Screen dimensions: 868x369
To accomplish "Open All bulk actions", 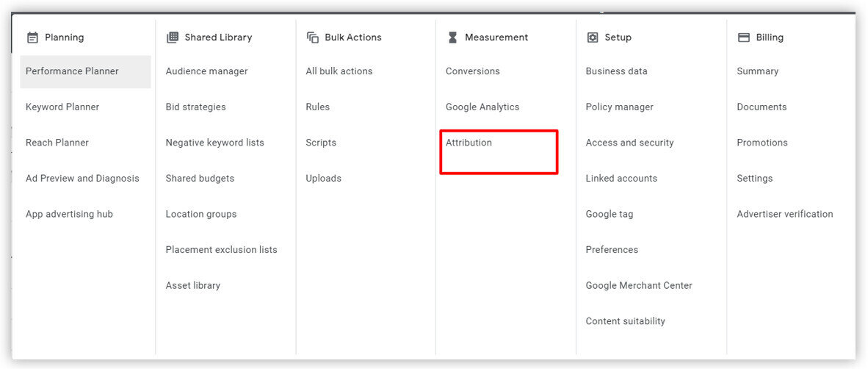I will click(x=339, y=71).
